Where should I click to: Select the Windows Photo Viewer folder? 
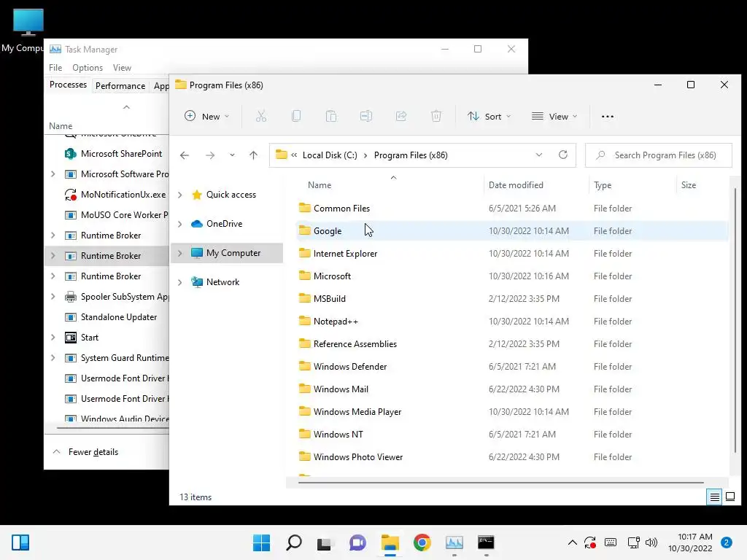[511, 457]
